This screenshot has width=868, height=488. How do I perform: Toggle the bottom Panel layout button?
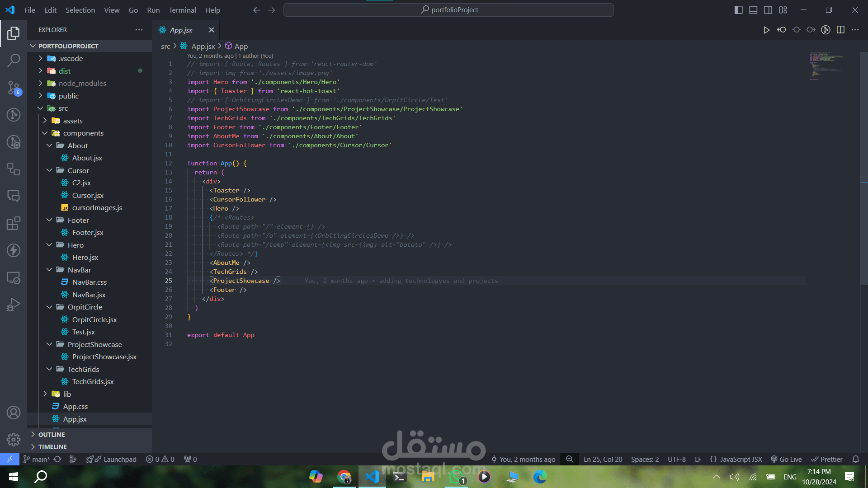click(753, 10)
